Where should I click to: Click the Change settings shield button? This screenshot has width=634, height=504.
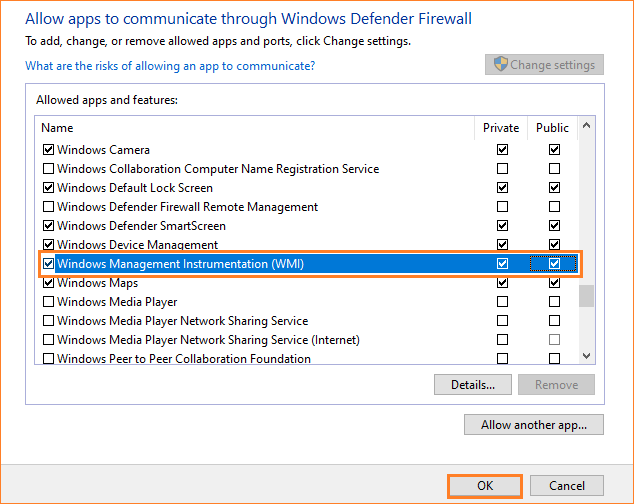tap(544, 65)
